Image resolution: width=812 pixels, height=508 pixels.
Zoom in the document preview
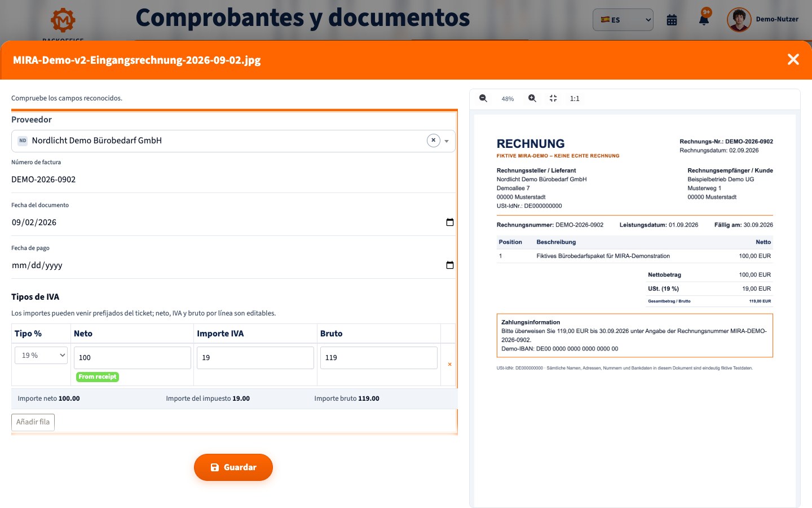(532, 98)
